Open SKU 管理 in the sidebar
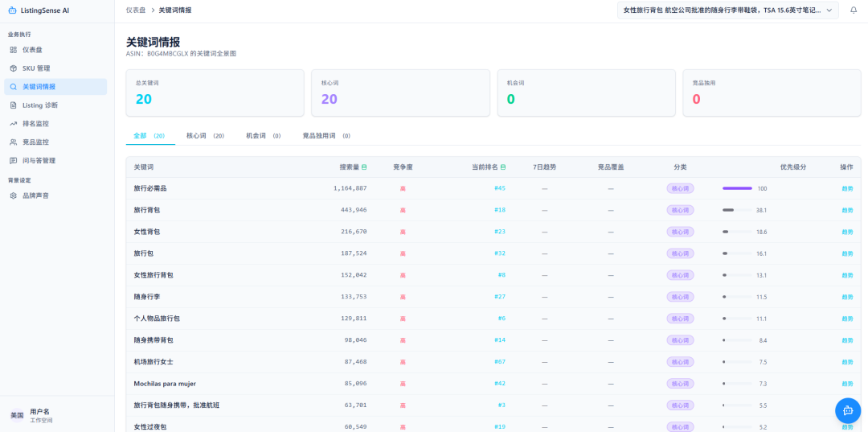 pos(55,68)
